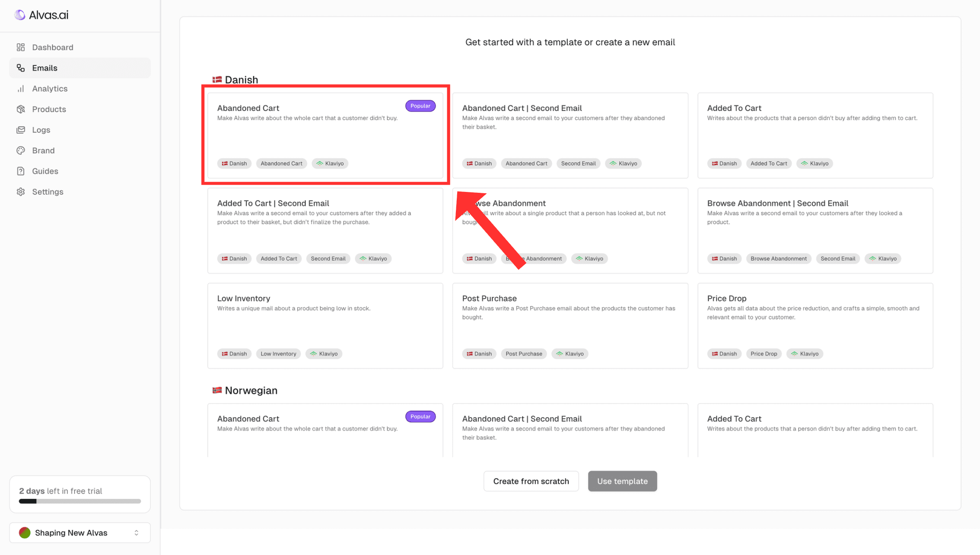Image resolution: width=980 pixels, height=555 pixels.
Task: Click the Analytics bar chart icon
Action: pos(21,89)
